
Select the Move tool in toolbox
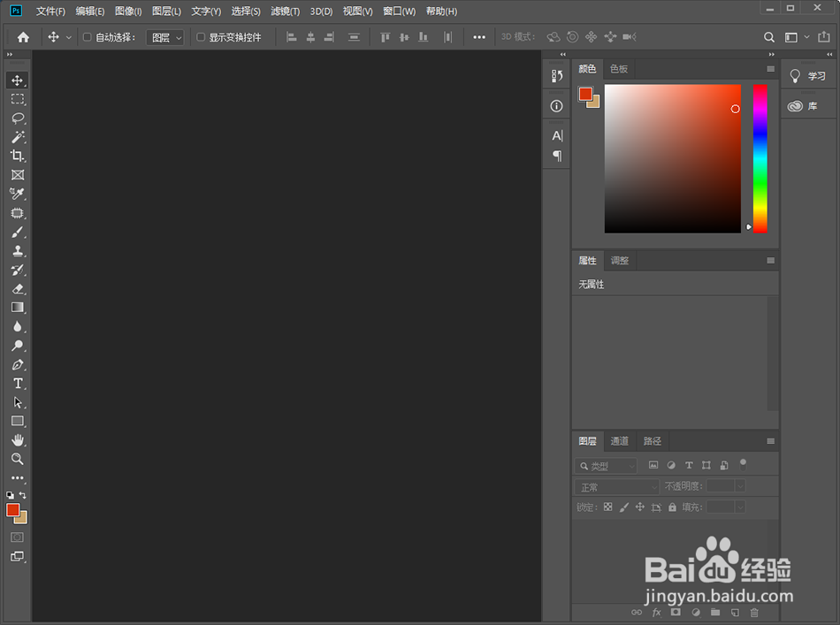17,80
